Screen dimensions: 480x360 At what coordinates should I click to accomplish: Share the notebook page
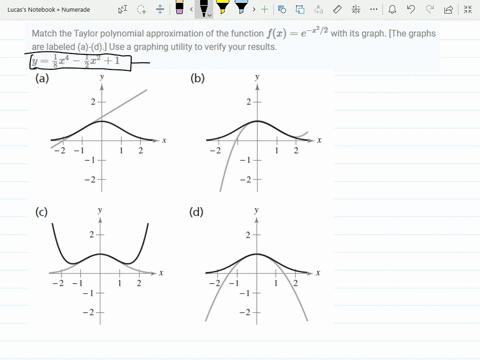coord(449,9)
